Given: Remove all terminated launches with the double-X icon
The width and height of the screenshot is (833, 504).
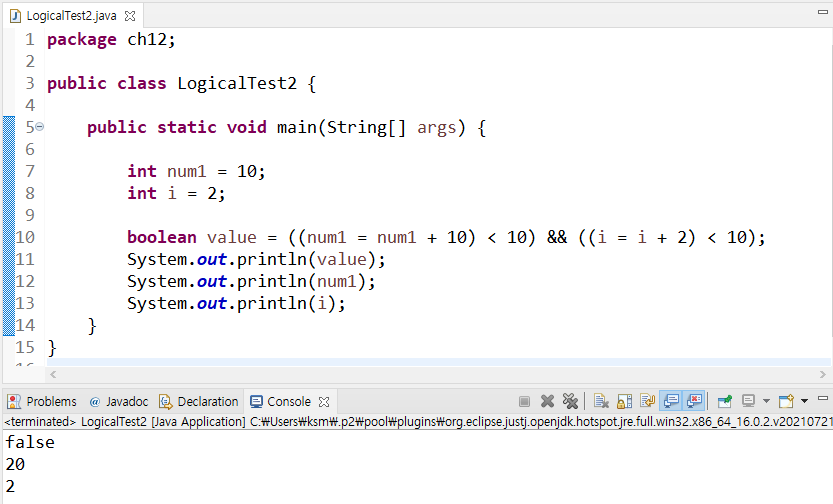Looking at the screenshot, I should (570, 401).
